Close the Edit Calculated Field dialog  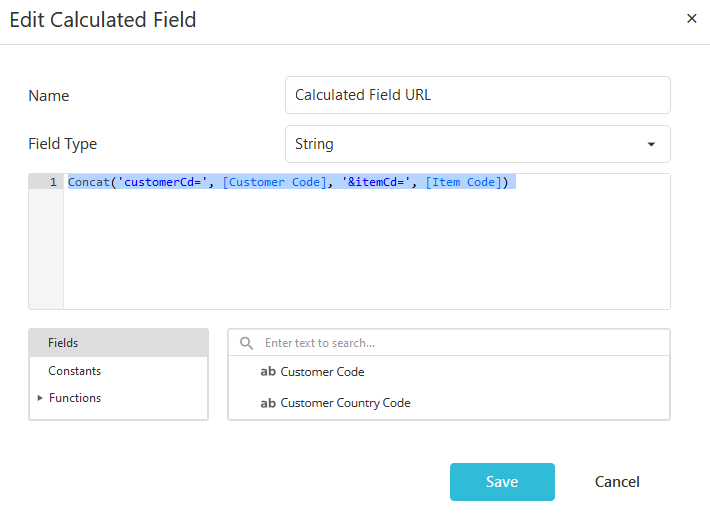pyautogui.click(x=691, y=19)
